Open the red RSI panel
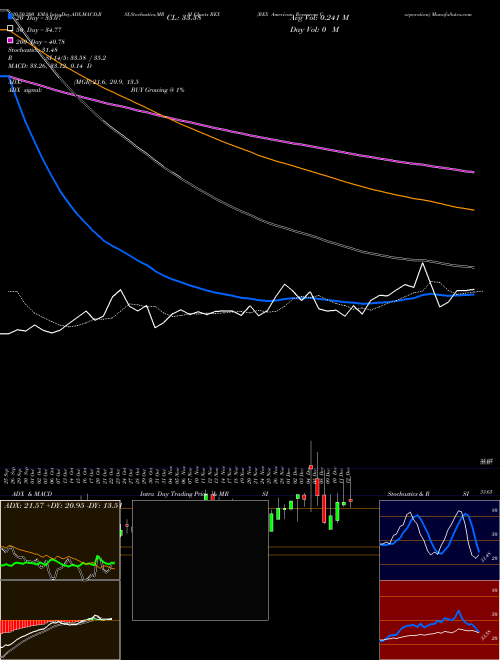The image size is (500, 660). pyautogui.click(x=439, y=620)
